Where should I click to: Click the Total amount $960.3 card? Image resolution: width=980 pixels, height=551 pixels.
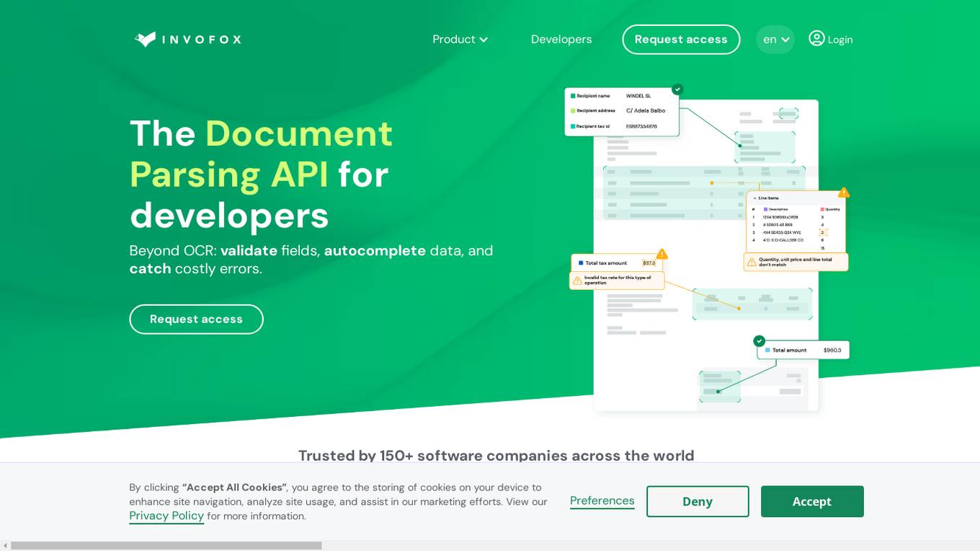(x=803, y=350)
